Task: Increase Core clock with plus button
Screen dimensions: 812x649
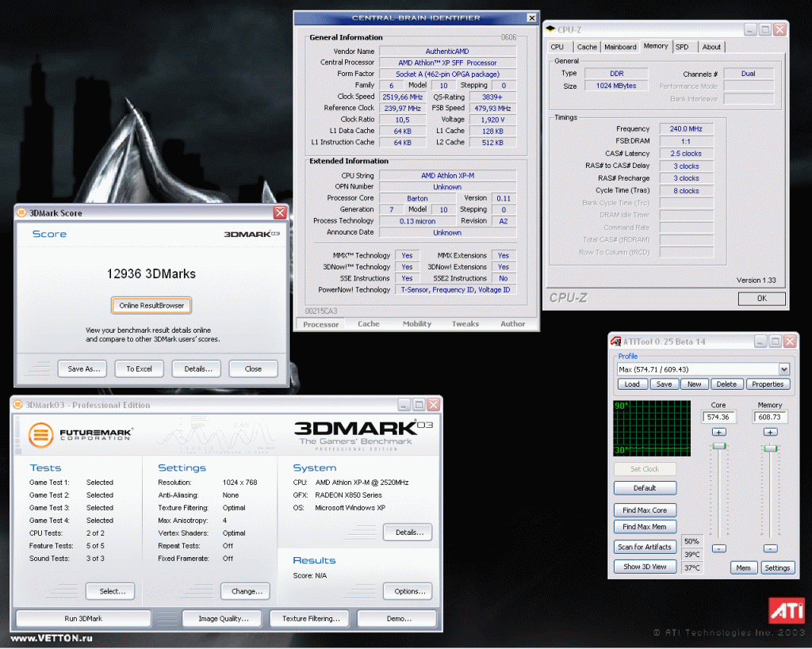Action: coord(718,432)
